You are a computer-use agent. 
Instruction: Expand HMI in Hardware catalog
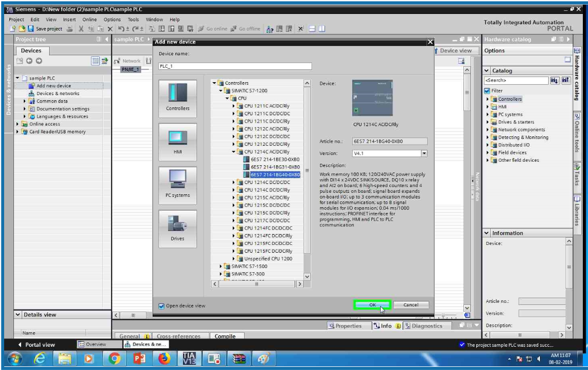[x=488, y=107]
